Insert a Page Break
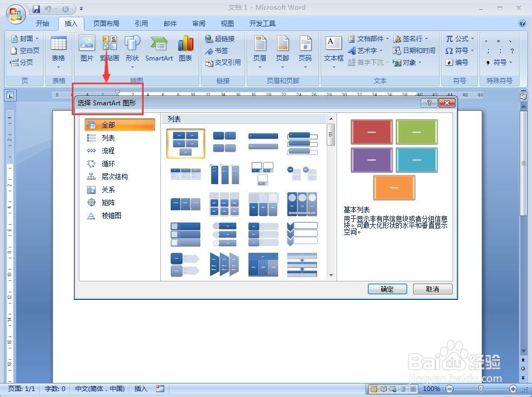 pyautogui.click(x=22, y=63)
